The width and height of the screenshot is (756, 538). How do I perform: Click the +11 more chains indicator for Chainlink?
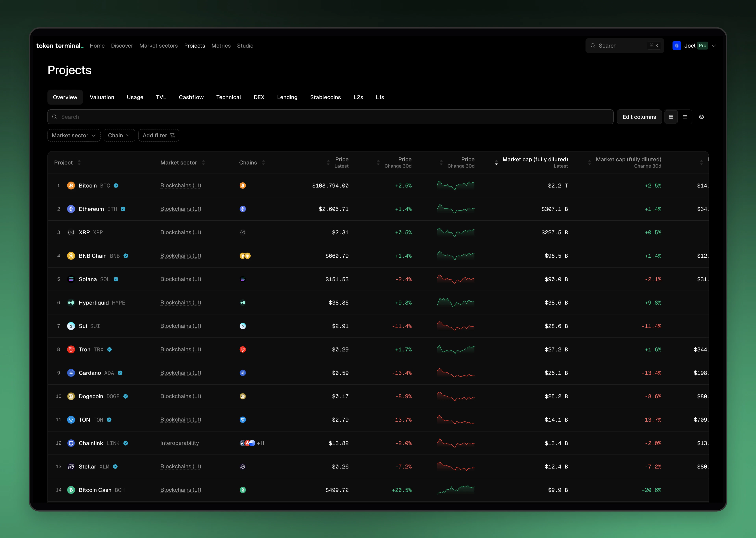click(x=260, y=443)
